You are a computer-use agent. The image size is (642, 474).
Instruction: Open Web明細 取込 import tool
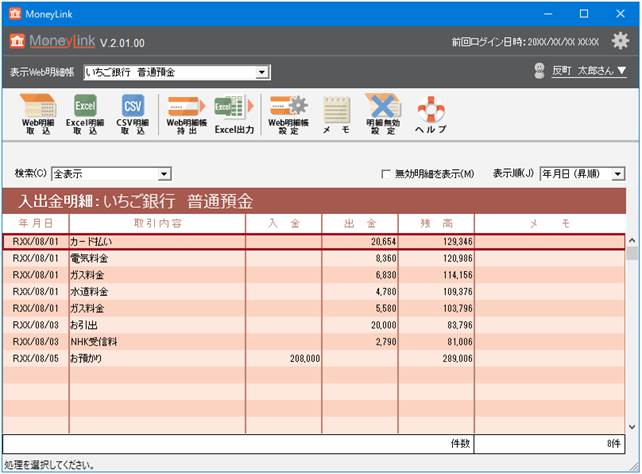(x=38, y=114)
